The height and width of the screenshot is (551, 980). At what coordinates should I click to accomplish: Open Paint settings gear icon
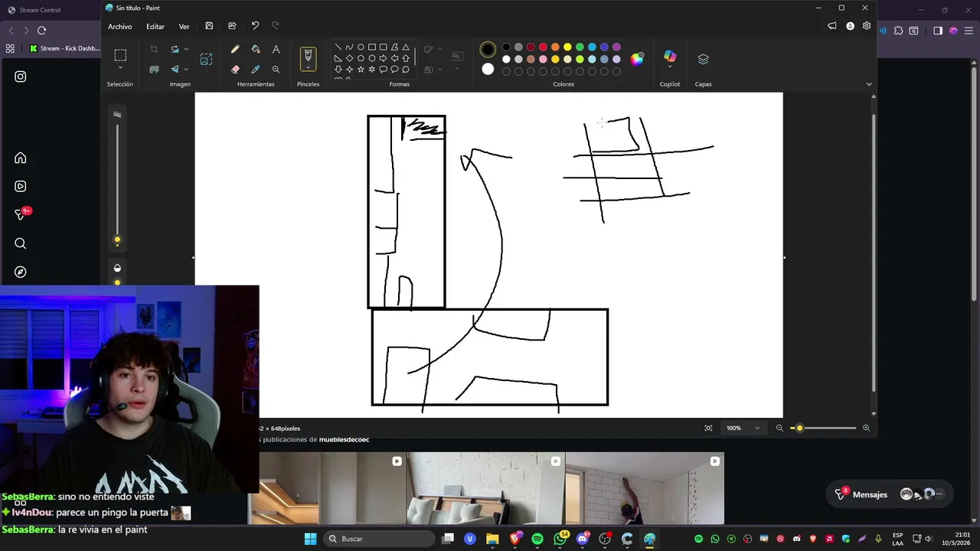click(x=867, y=26)
